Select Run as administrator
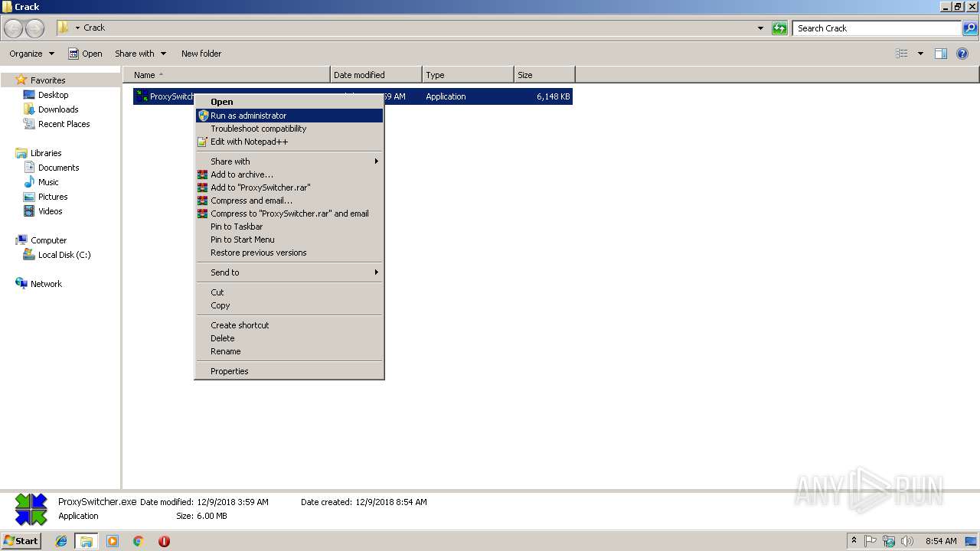The image size is (980, 551). point(289,116)
